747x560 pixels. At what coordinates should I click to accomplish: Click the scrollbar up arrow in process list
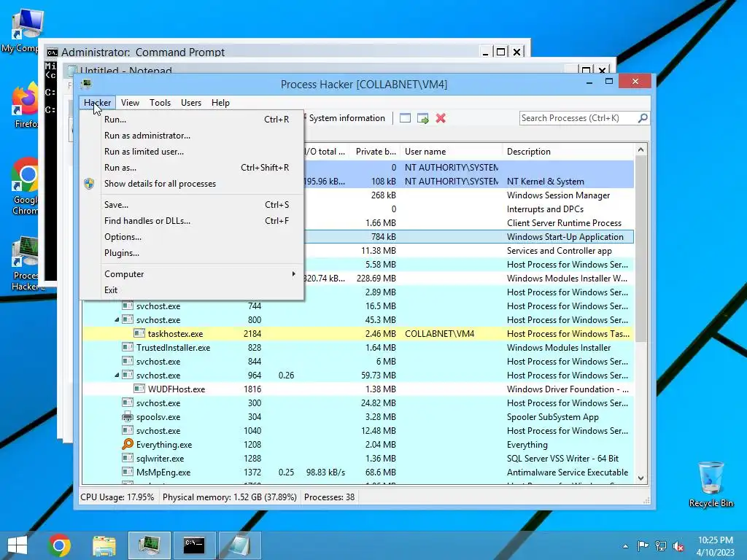click(x=640, y=149)
